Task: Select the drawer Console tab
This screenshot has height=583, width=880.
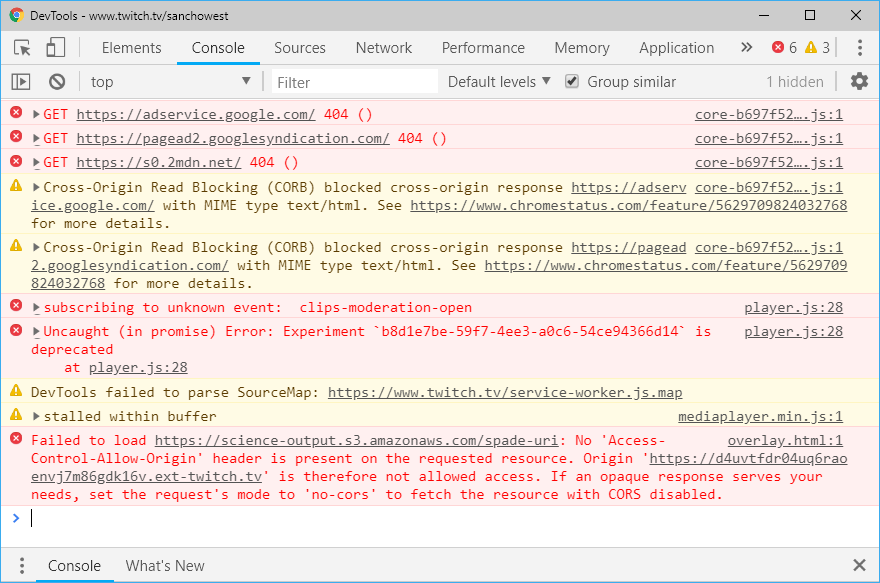Action: point(74,566)
